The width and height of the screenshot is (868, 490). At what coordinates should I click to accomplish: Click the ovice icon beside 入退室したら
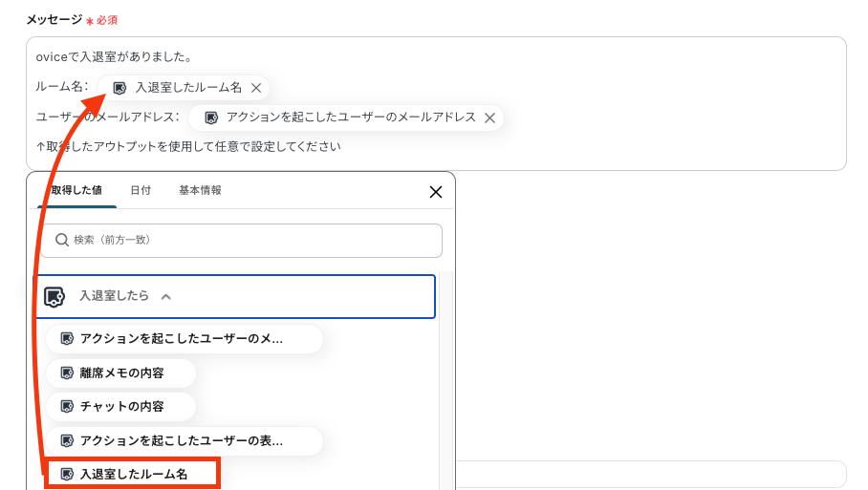[x=54, y=297]
